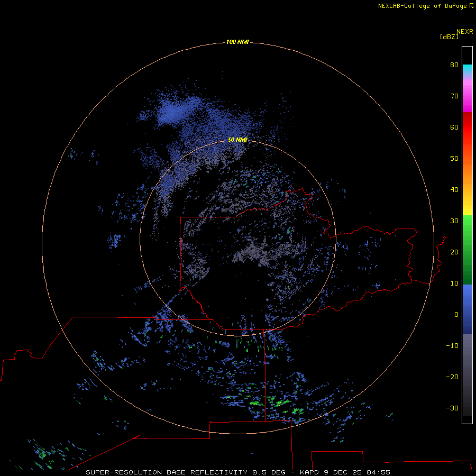Click the 30 value on the dBZ scale
The image size is (476, 476).
(x=454, y=221)
